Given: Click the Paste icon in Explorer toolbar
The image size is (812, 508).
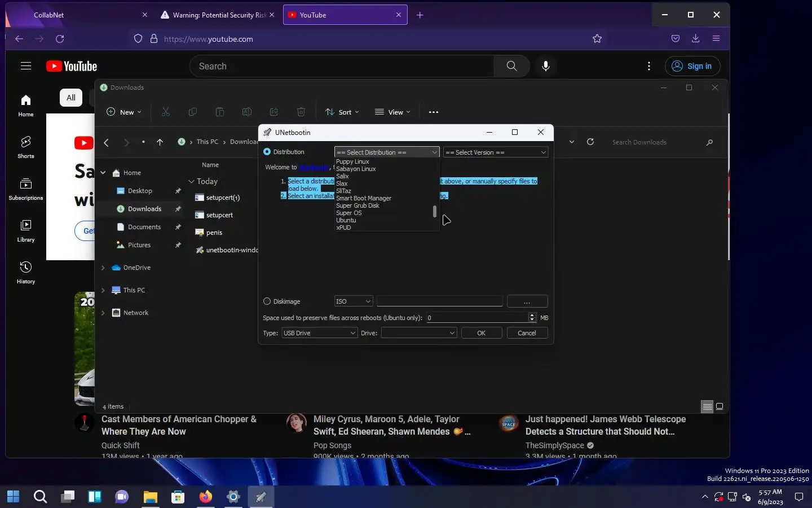Looking at the screenshot, I should 220,112.
